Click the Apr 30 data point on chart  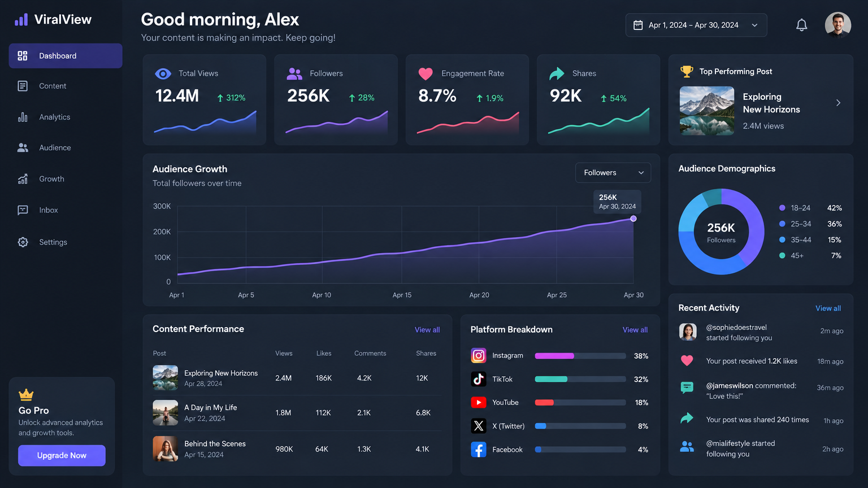tap(633, 219)
